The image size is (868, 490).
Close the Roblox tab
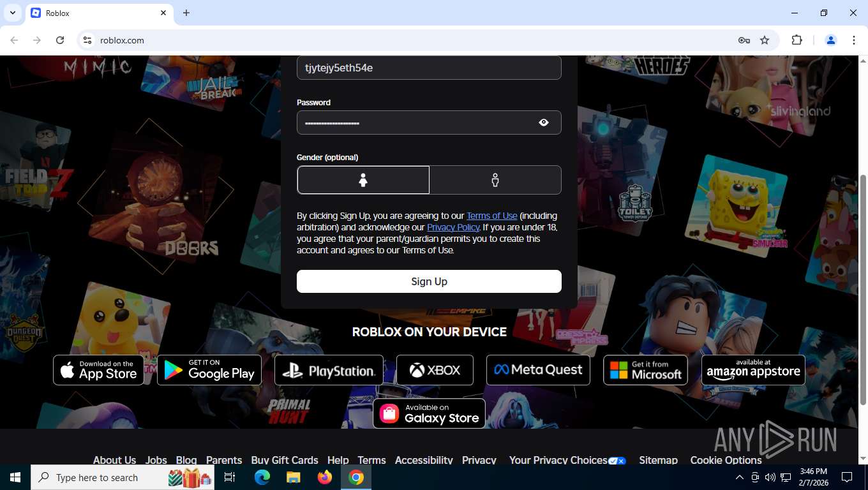(163, 13)
